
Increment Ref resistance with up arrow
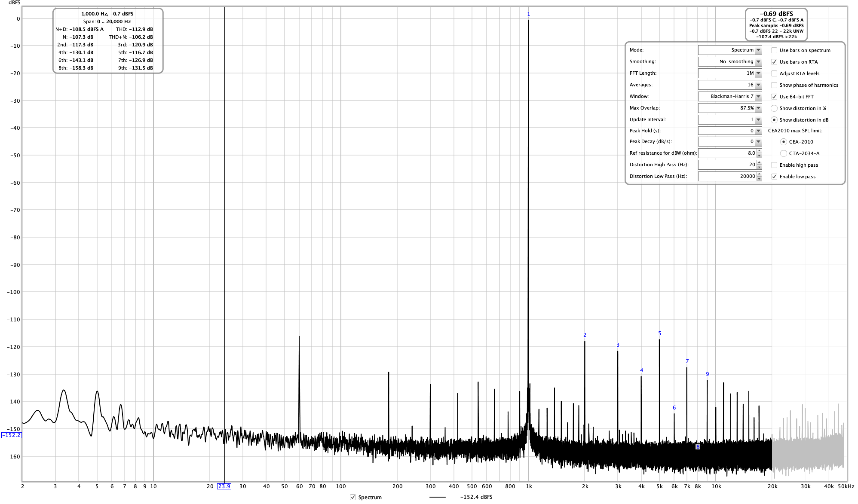click(x=760, y=151)
